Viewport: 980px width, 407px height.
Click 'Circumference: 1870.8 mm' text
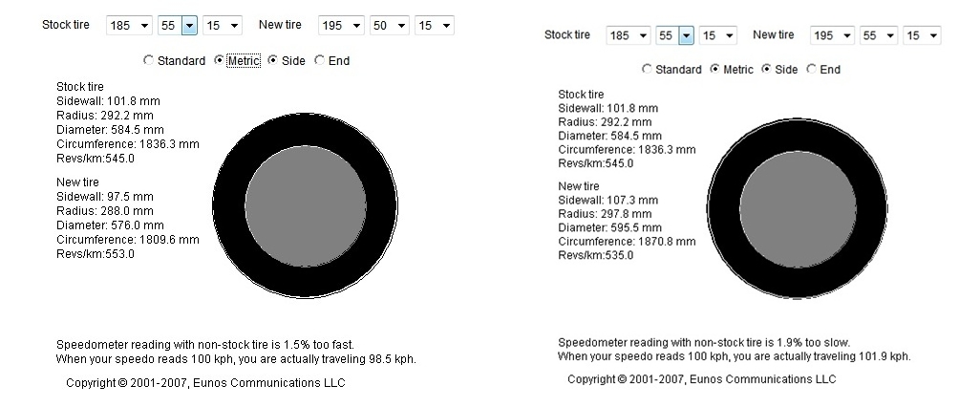coord(627,242)
